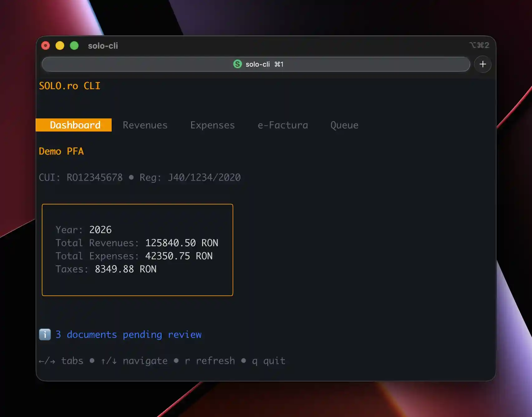Click the Demo PFA company name
Viewport: 532px width, 417px height.
tap(61, 151)
